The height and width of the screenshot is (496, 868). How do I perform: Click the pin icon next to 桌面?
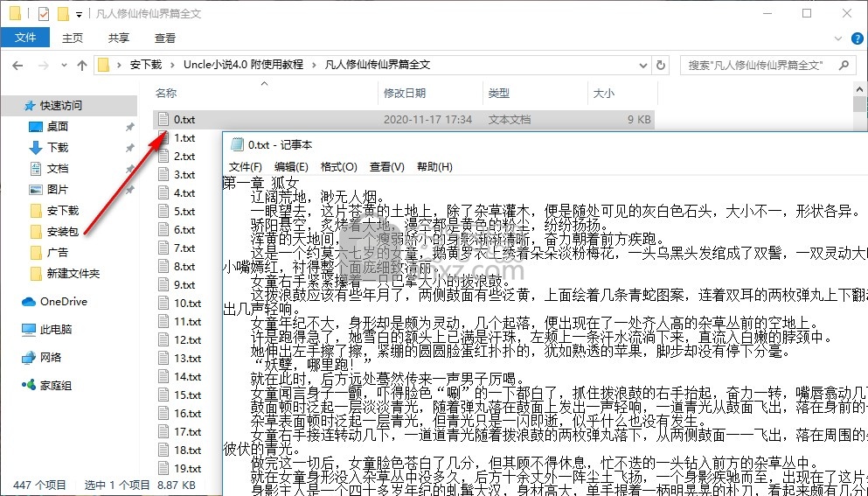129,127
